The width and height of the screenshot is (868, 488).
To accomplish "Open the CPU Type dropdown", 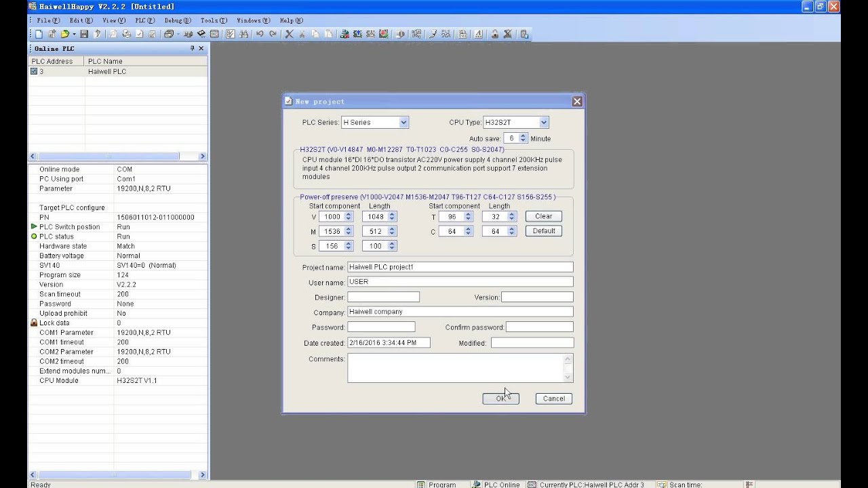I will click(544, 123).
